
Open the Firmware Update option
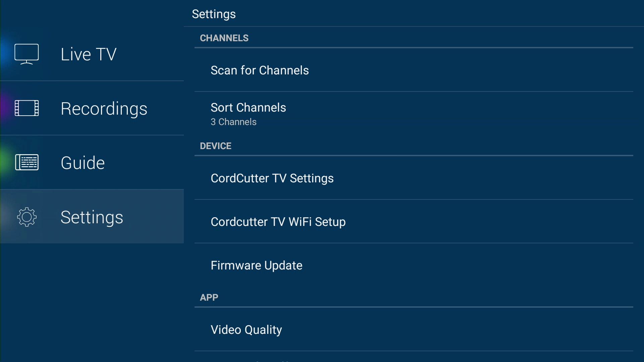[x=256, y=265]
